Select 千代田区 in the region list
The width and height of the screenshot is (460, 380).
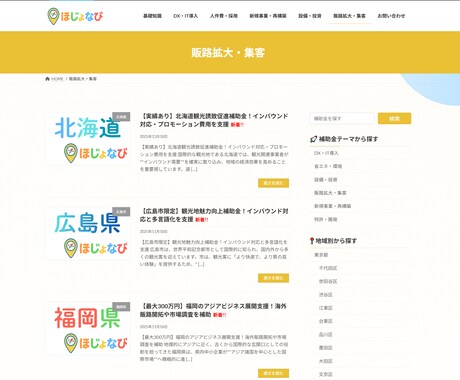coord(328,268)
